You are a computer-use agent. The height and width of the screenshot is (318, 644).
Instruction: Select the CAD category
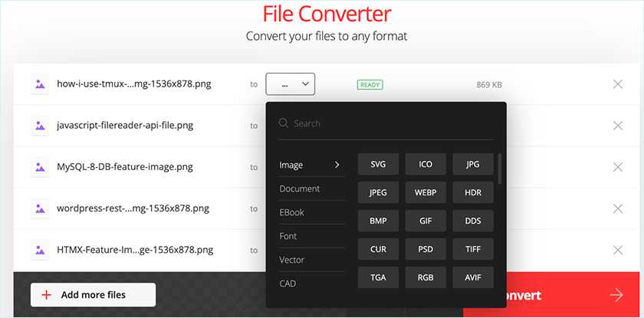tap(312, 284)
